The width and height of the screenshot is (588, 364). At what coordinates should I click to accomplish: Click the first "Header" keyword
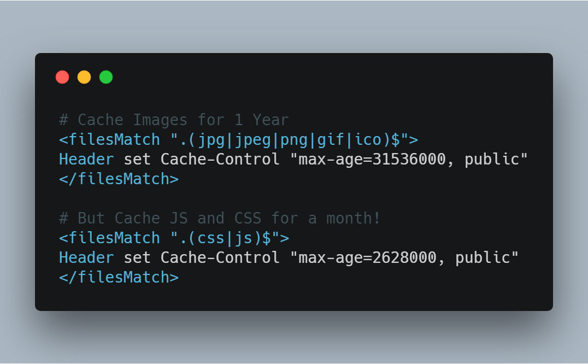click(86, 159)
